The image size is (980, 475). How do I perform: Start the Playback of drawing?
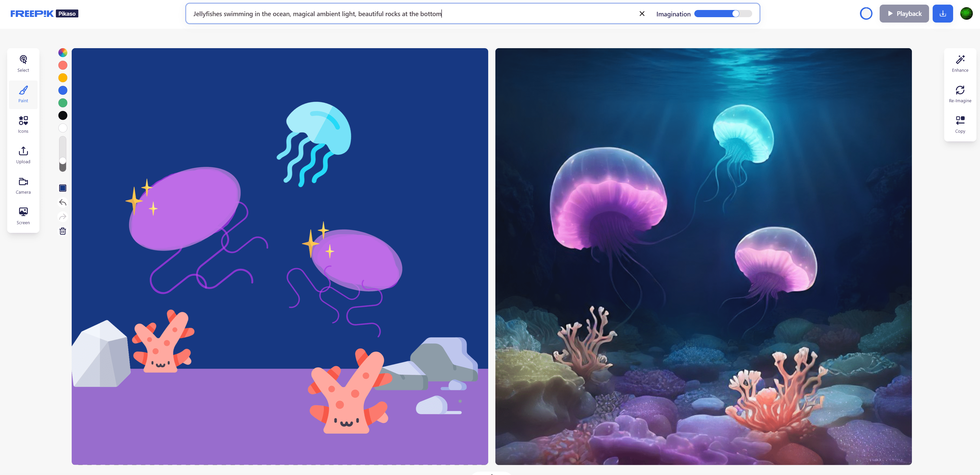tap(904, 14)
